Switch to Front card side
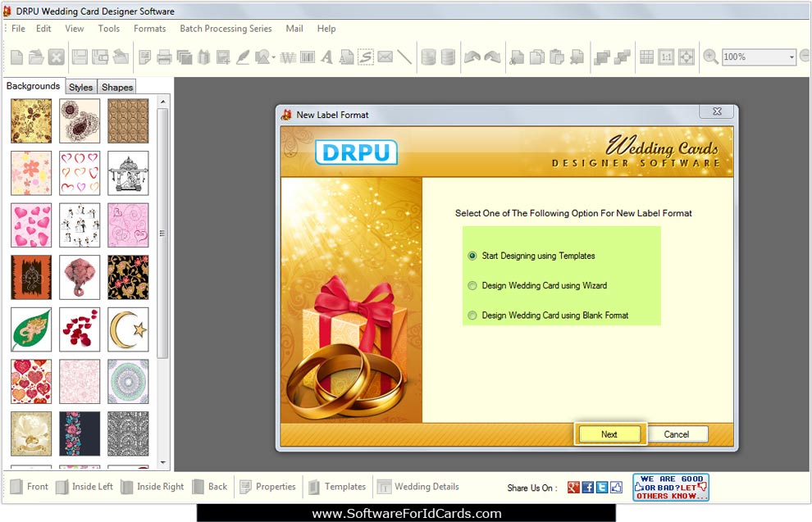This screenshot has width=812, height=522. pos(29,486)
